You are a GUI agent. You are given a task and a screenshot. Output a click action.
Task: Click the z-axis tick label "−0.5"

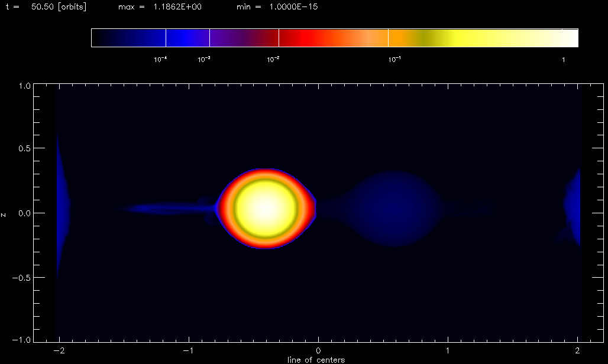point(21,278)
